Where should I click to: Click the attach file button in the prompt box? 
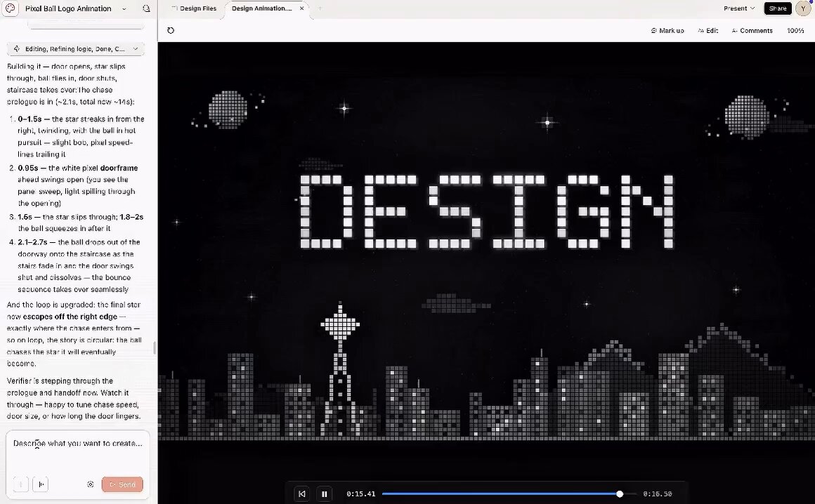click(x=20, y=484)
